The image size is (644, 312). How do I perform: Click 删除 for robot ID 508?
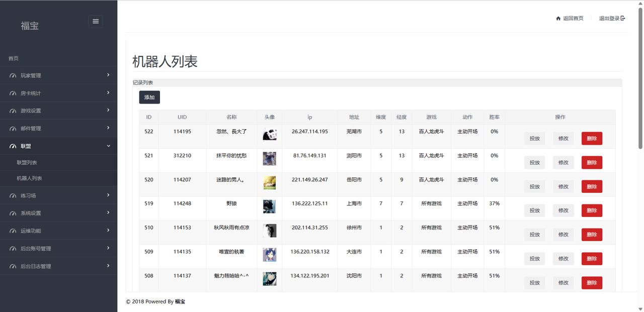pyautogui.click(x=592, y=283)
